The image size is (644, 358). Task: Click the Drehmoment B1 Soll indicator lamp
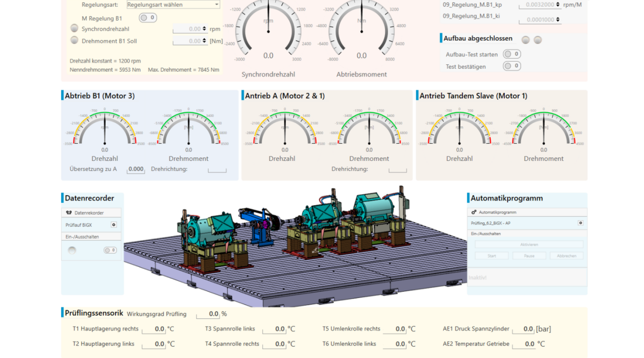(x=75, y=41)
